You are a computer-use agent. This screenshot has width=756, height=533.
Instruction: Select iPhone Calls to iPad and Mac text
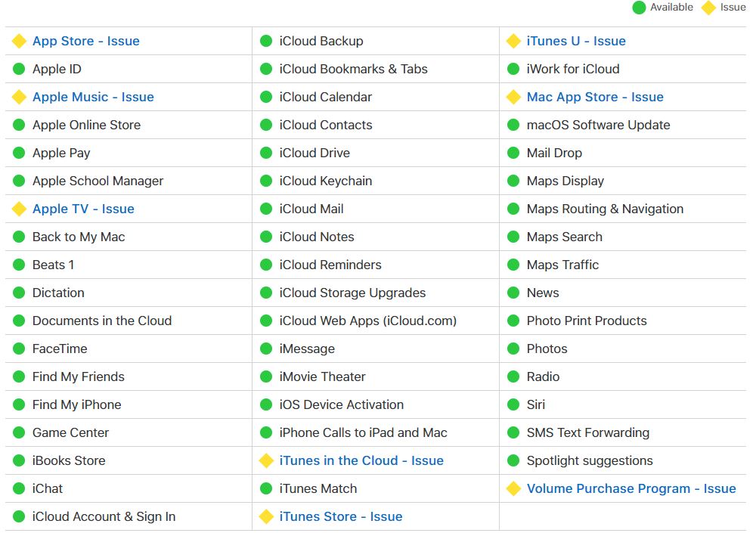pos(363,432)
